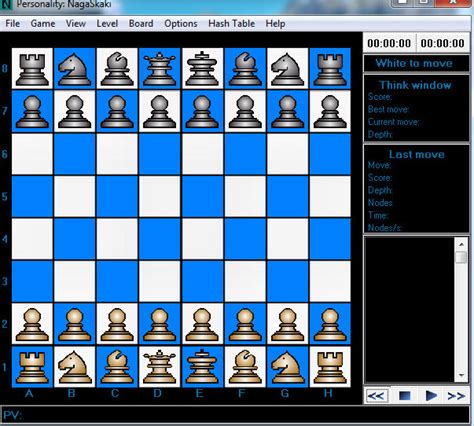Viewport: 474px width, 426px height.
Task: Click the White to move status label
Action: click(x=414, y=63)
